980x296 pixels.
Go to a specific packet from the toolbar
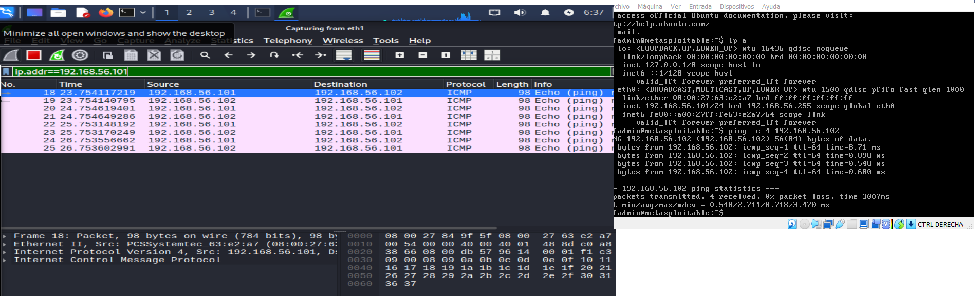[274, 55]
